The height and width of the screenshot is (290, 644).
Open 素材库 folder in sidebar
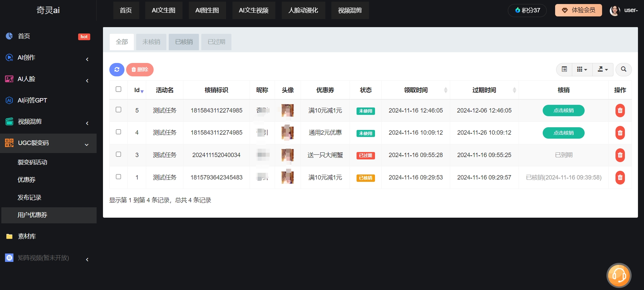(x=27, y=236)
